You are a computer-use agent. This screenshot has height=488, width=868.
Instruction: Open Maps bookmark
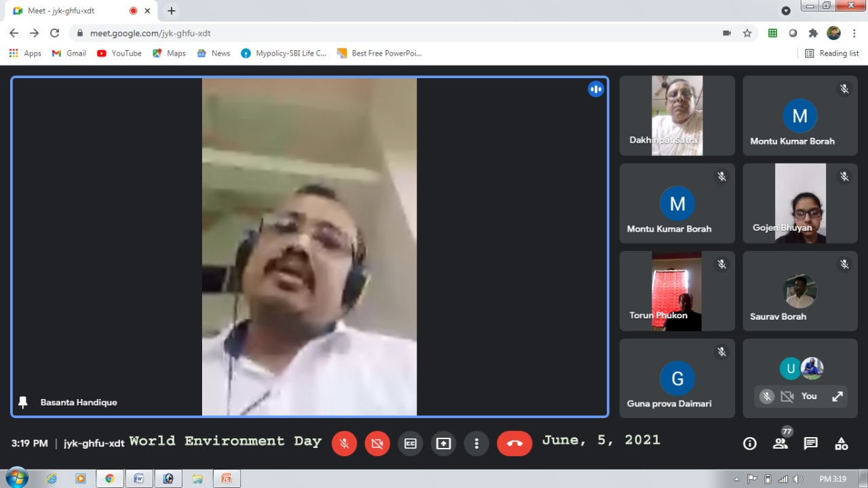(169, 53)
